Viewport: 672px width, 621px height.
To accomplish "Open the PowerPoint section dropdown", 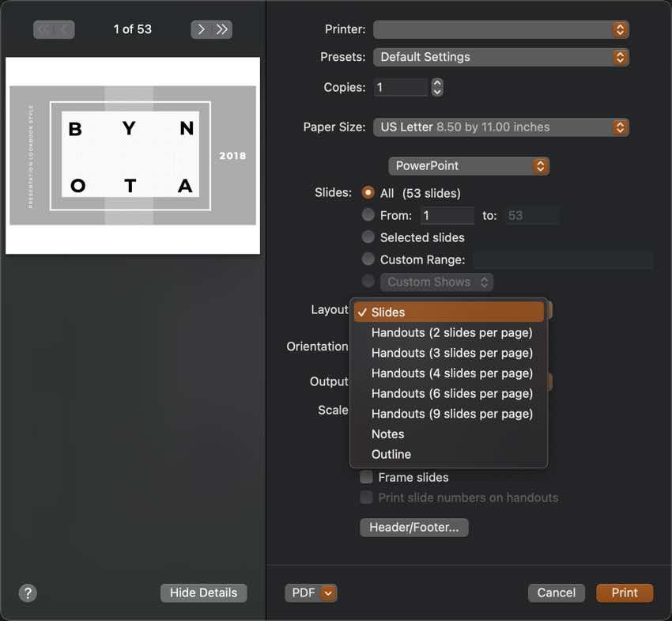I will pyautogui.click(x=468, y=165).
